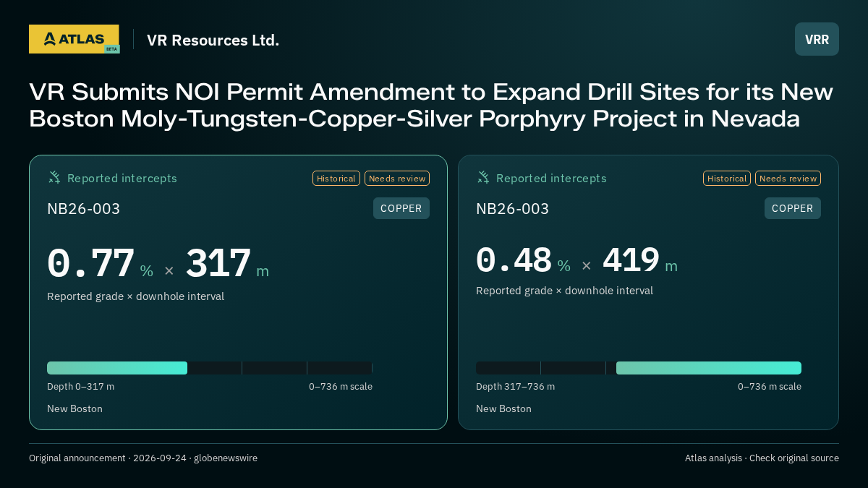The width and height of the screenshot is (868, 488).
Task: Click COPPER badge on the 0.48% card
Action: coord(793,208)
